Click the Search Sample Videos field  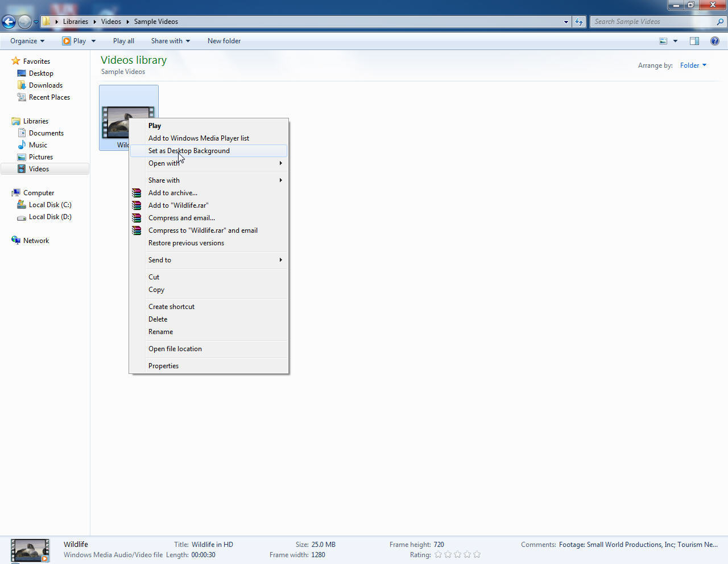[653, 22]
